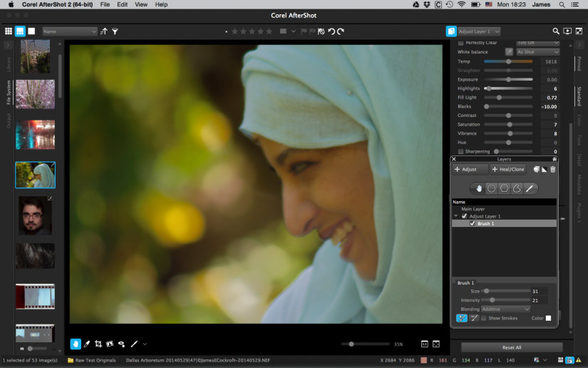Close the Layers floating panel
Image resolution: width=588 pixels, height=368 pixels.
coord(454,159)
